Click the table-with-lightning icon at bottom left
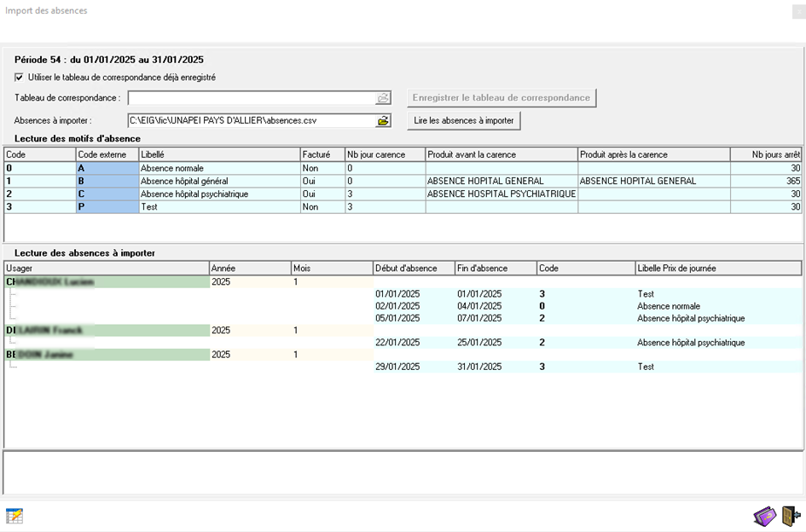 (14, 516)
